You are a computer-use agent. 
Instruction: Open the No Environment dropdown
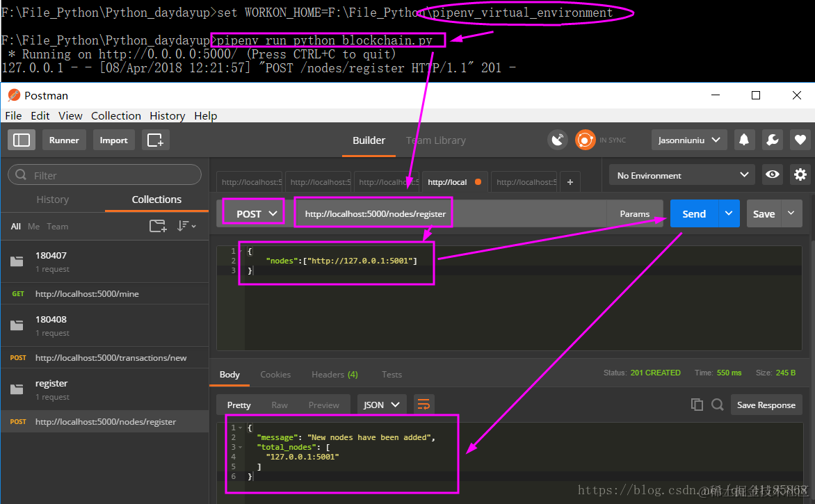(682, 175)
